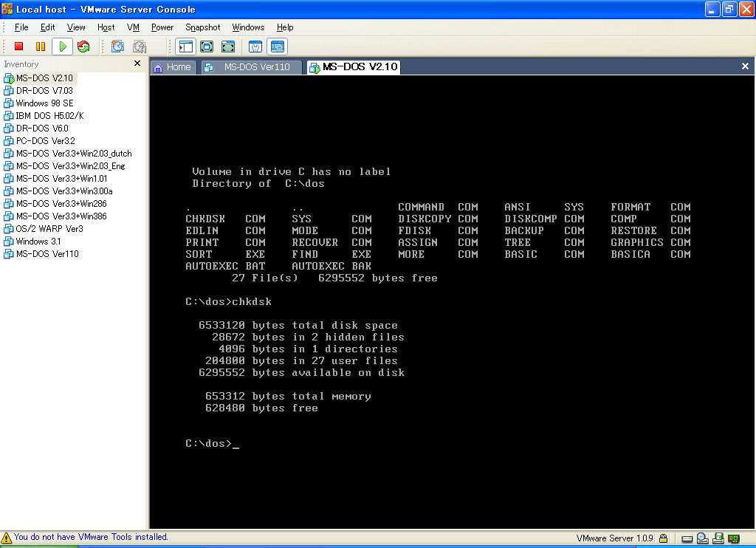Open the Host menu

tap(106, 27)
